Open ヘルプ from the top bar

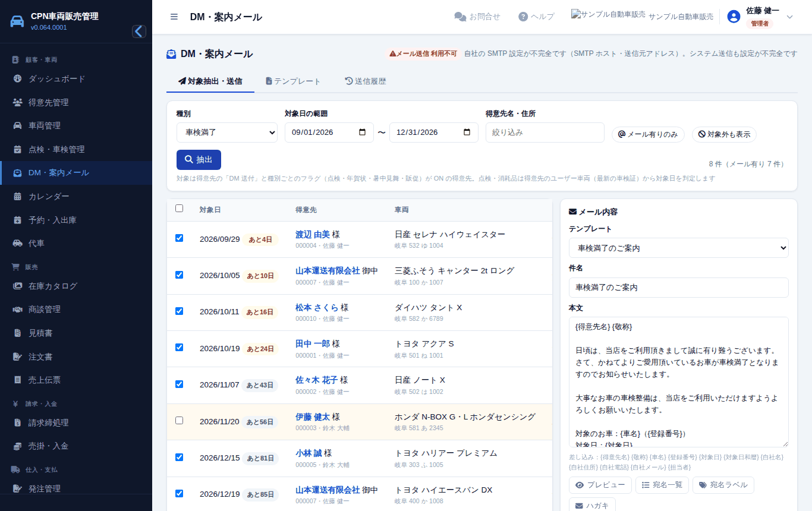(536, 17)
